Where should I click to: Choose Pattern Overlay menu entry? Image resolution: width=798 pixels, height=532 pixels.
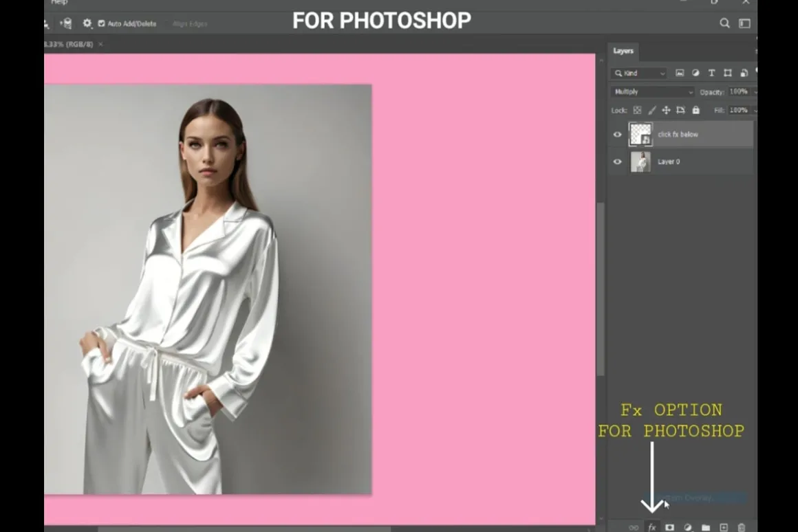695,498
